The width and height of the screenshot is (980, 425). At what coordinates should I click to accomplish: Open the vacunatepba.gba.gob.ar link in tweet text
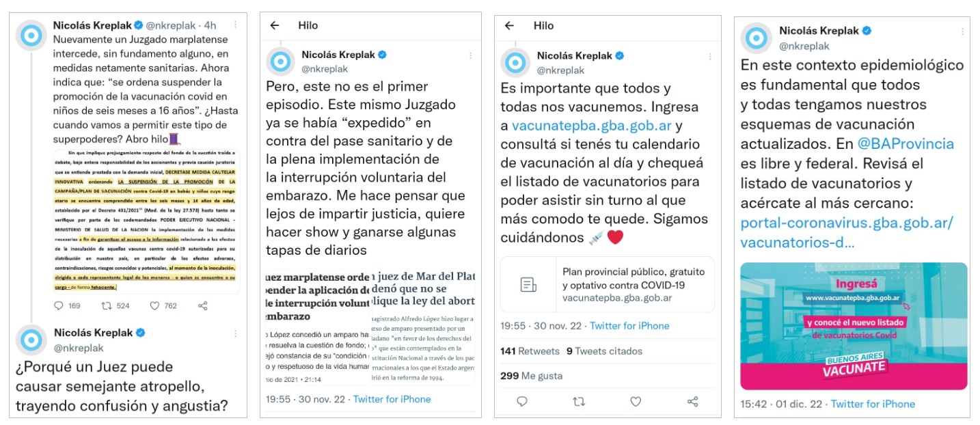[592, 126]
